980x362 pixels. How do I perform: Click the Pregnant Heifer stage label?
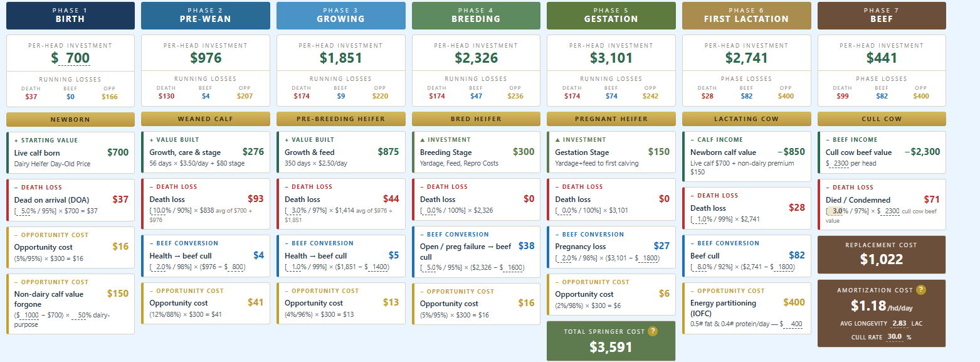pyautogui.click(x=611, y=119)
